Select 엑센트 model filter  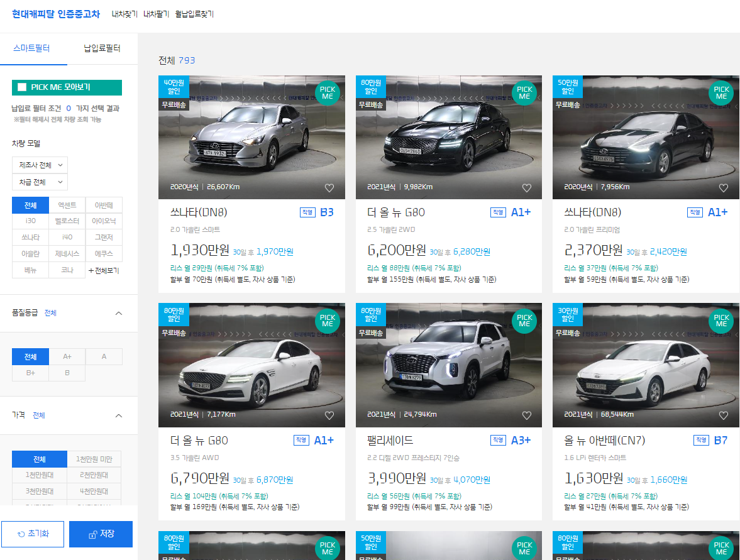point(67,206)
